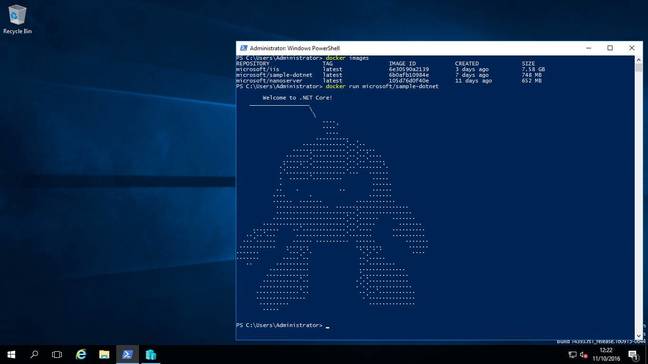Click the network status tray icon
The image size is (648, 364).
tap(572, 354)
